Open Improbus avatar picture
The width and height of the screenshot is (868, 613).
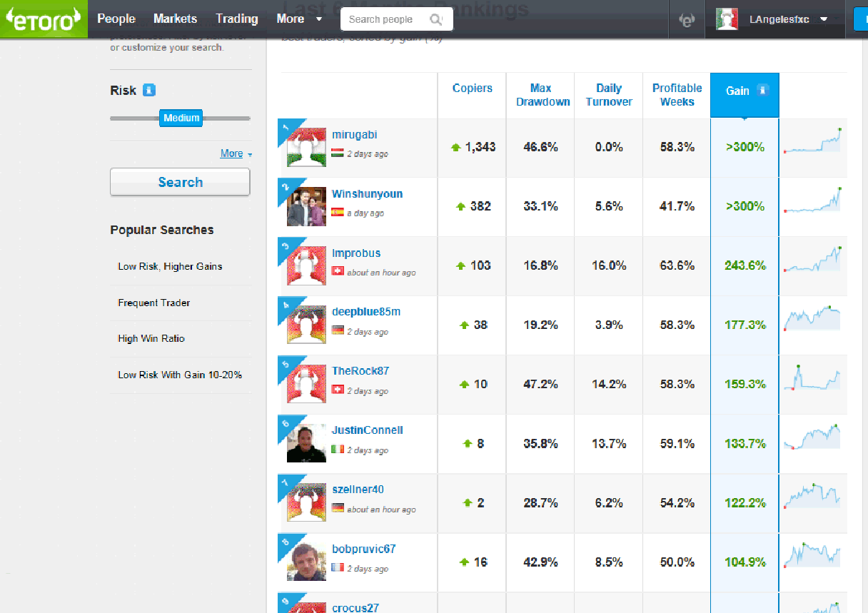[x=306, y=265]
